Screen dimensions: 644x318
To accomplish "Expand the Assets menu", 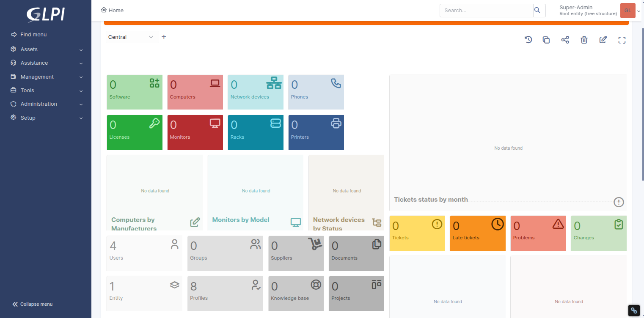I will point(46,49).
